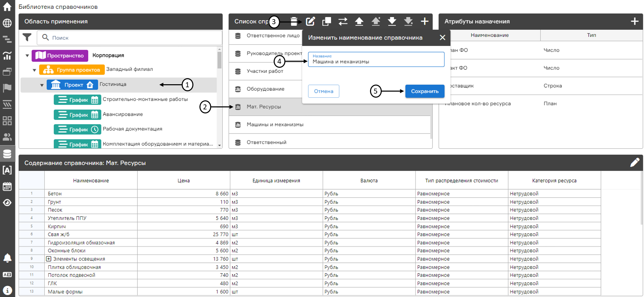Collapse the Корпорация space node
Image resolution: width=644 pixels, height=297 pixels.
pos(27,56)
